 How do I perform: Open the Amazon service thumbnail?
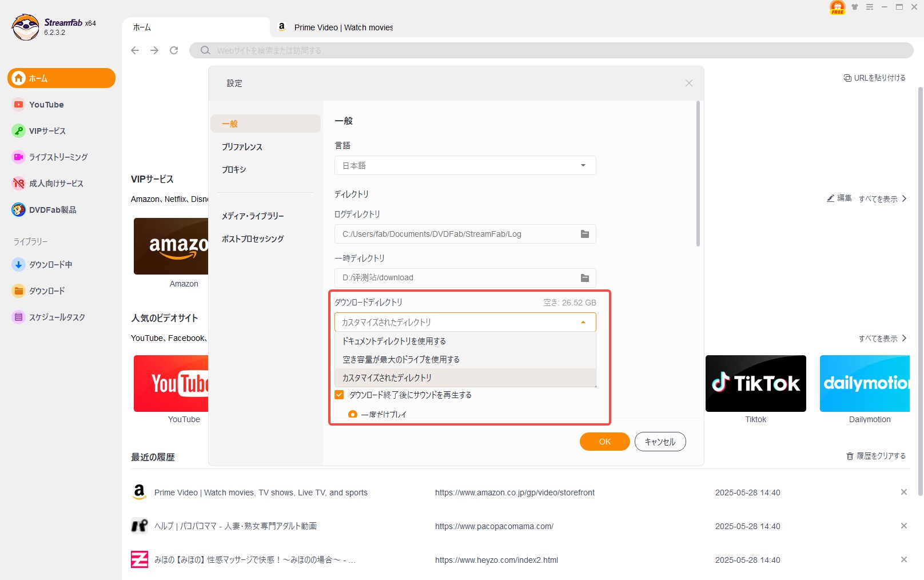tap(171, 246)
